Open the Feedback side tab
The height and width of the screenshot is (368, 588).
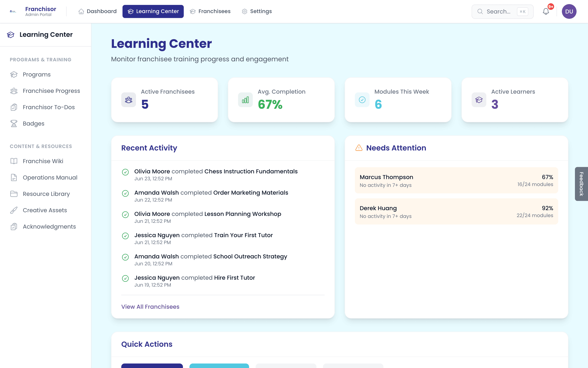click(581, 184)
